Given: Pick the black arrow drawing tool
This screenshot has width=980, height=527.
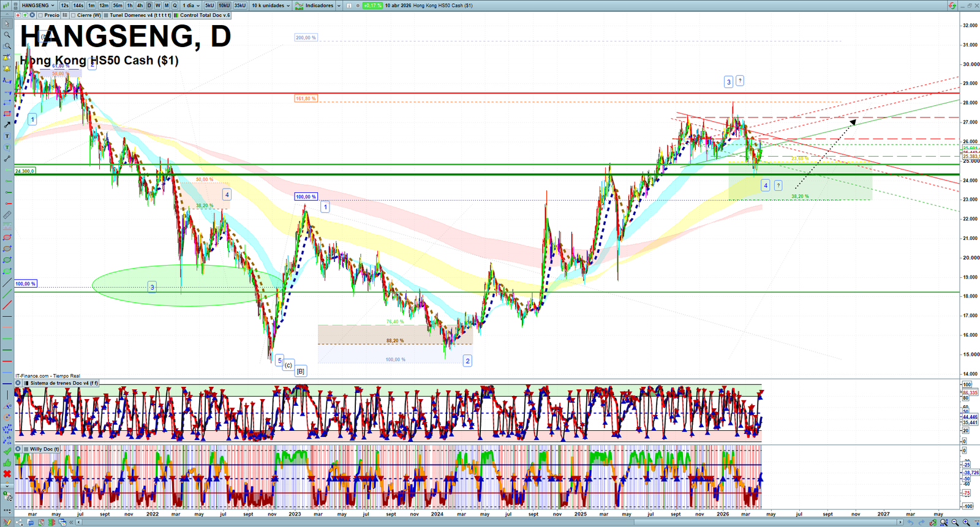Looking at the screenshot, I should click(x=7, y=125).
